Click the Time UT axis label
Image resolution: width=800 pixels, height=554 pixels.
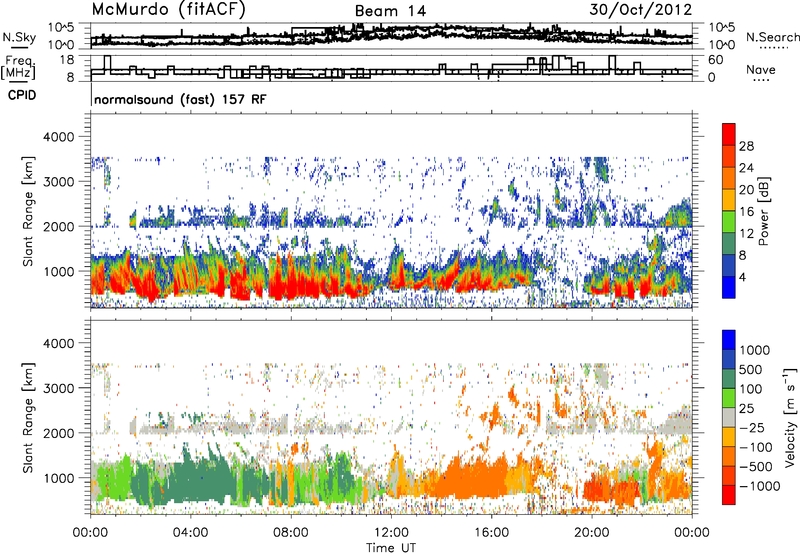(x=391, y=548)
